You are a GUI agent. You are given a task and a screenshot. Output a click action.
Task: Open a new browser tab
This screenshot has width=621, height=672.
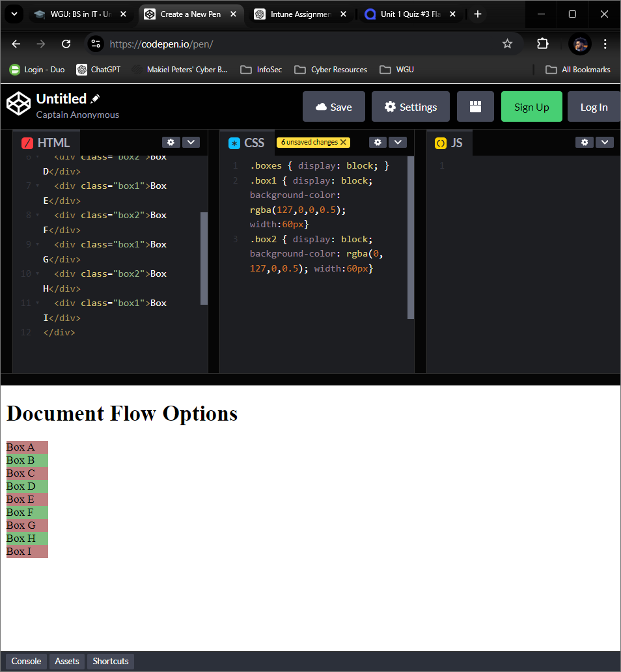tap(478, 14)
